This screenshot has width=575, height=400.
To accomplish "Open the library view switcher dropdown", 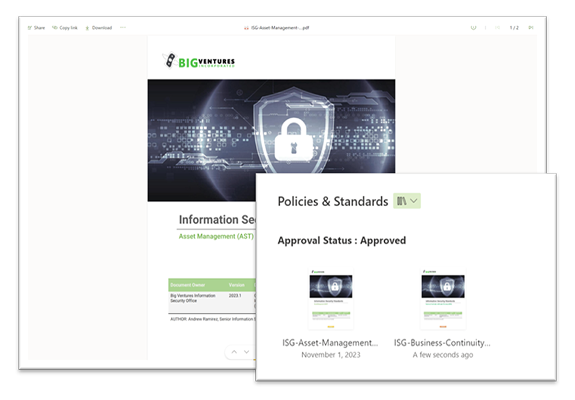I will pos(407,201).
